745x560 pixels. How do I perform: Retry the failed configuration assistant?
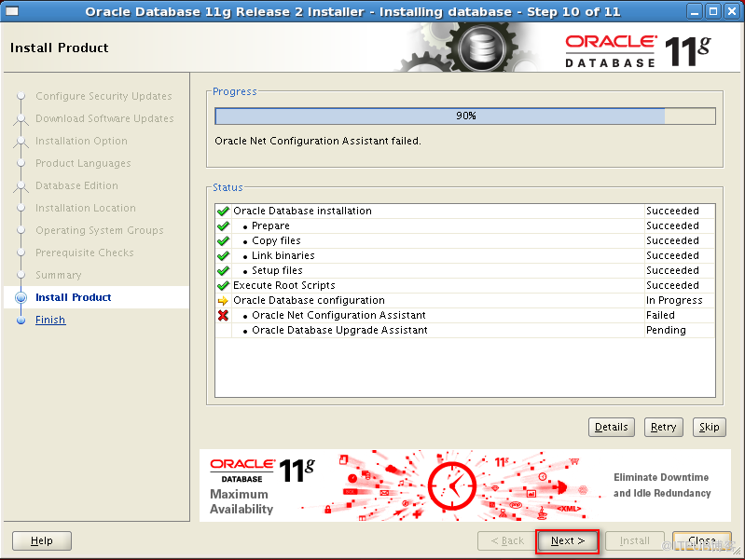(x=663, y=427)
